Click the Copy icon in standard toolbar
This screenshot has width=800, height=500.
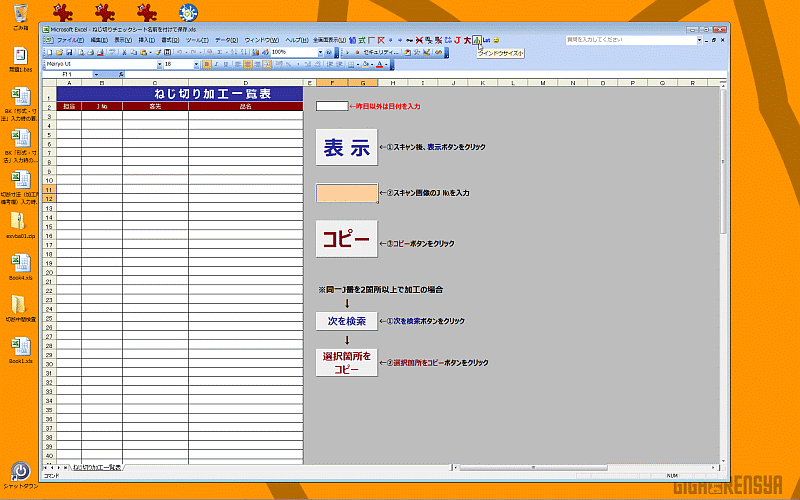tap(134, 52)
